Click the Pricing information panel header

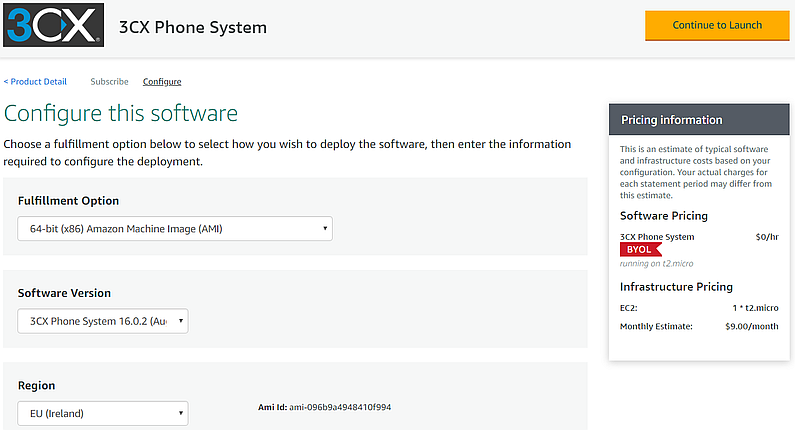point(699,120)
